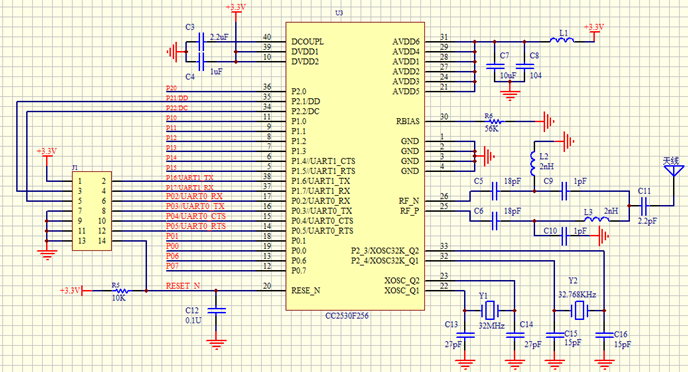Click capacitor C14 27pF symbol
Screen dimensions: 688x372
(515, 335)
